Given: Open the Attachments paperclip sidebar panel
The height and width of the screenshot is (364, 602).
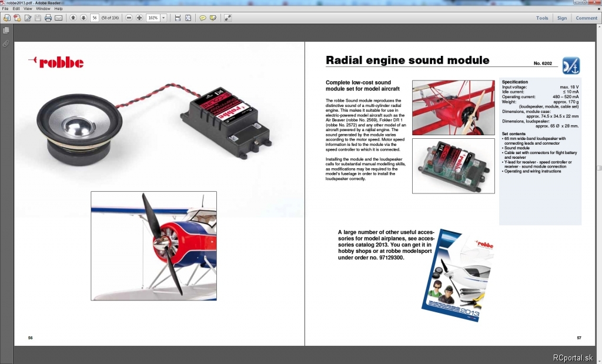Looking at the screenshot, I should pyautogui.click(x=6, y=44).
